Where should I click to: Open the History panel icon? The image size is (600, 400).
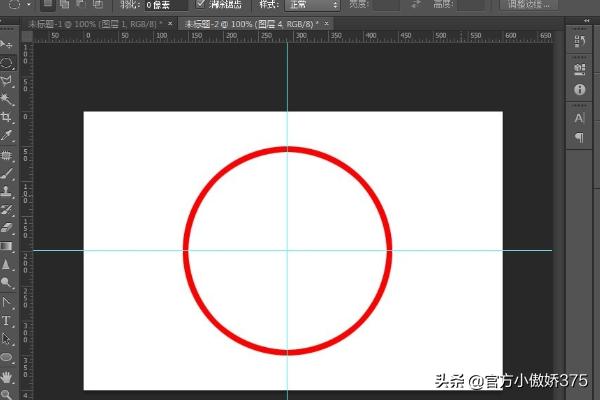pos(579,41)
